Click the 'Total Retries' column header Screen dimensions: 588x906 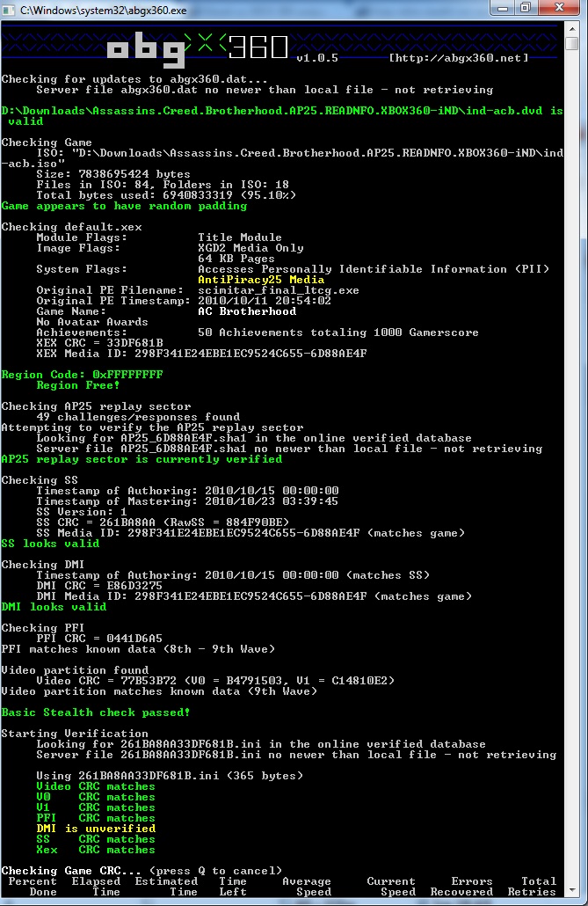point(532,887)
